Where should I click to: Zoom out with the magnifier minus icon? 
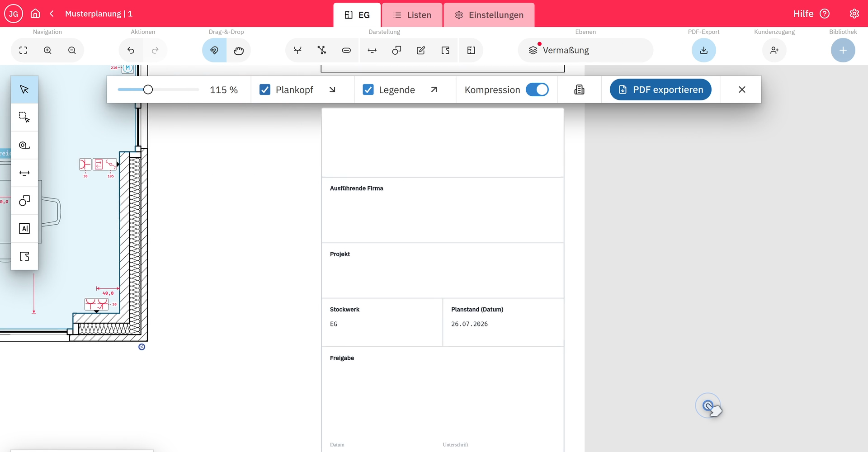72,50
